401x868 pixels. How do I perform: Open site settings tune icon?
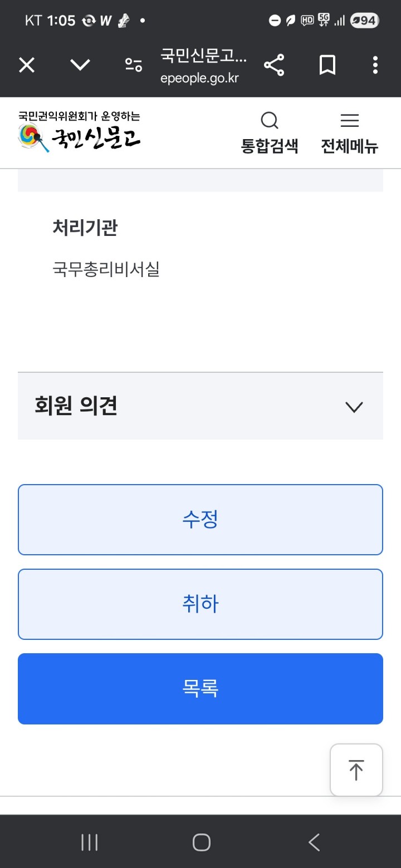pyautogui.click(x=134, y=66)
